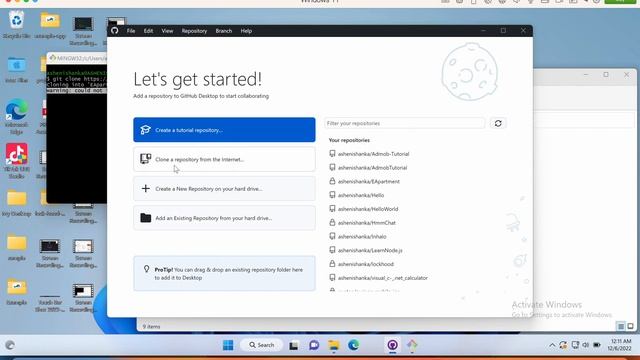Open the Edit menu
Viewport: 640px width, 360px height.
[148, 31]
